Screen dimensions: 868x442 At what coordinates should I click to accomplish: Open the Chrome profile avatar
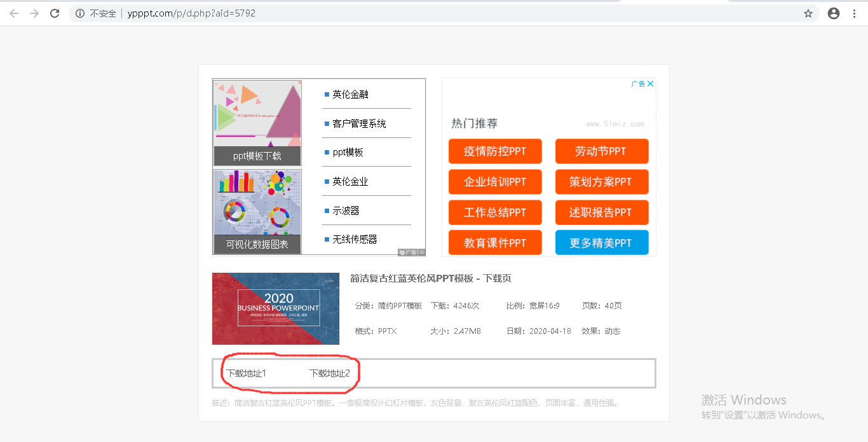click(834, 13)
